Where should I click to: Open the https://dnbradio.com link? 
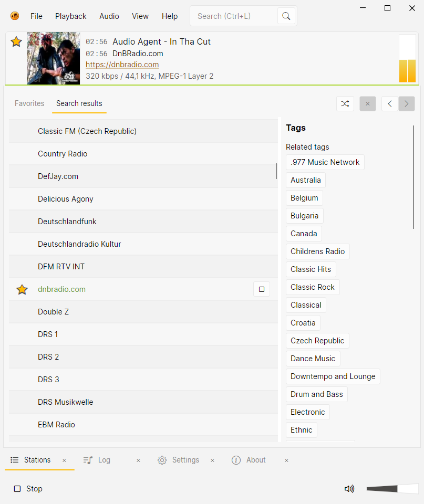coord(122,65)
